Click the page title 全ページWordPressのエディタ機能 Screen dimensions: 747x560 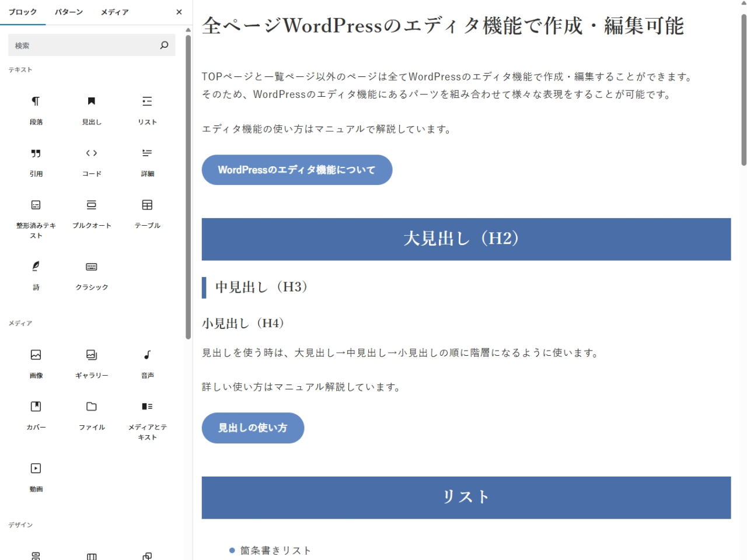(443, 26)
